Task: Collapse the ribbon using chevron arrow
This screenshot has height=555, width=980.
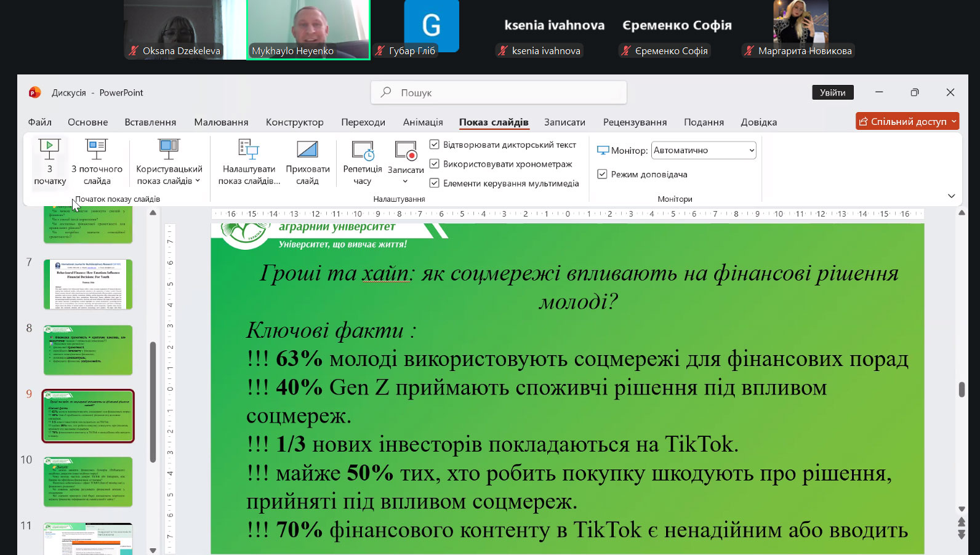Action: click(x=951, y=196)
